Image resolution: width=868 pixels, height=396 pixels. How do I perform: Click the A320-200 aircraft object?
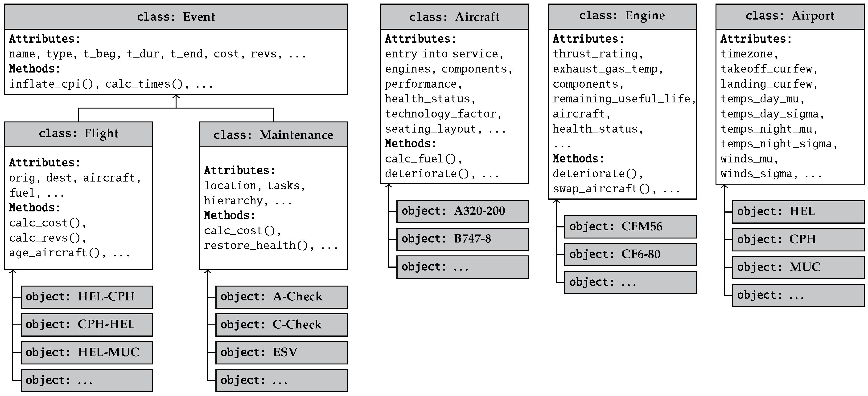pos(463,211)
